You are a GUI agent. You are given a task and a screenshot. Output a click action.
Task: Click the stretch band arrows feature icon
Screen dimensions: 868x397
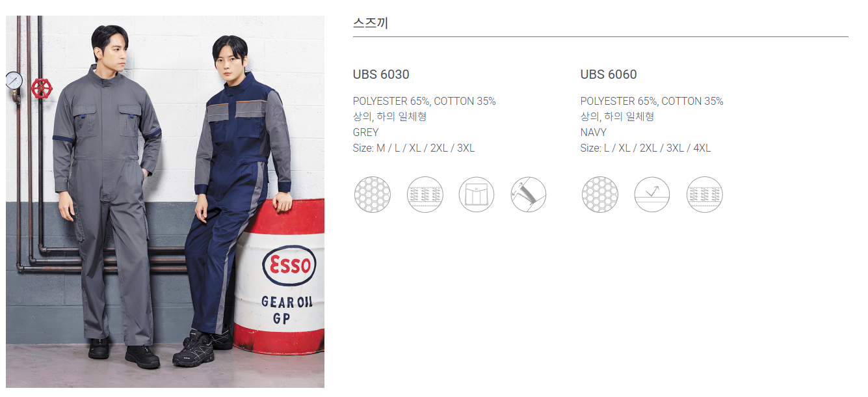coord(529,195)
